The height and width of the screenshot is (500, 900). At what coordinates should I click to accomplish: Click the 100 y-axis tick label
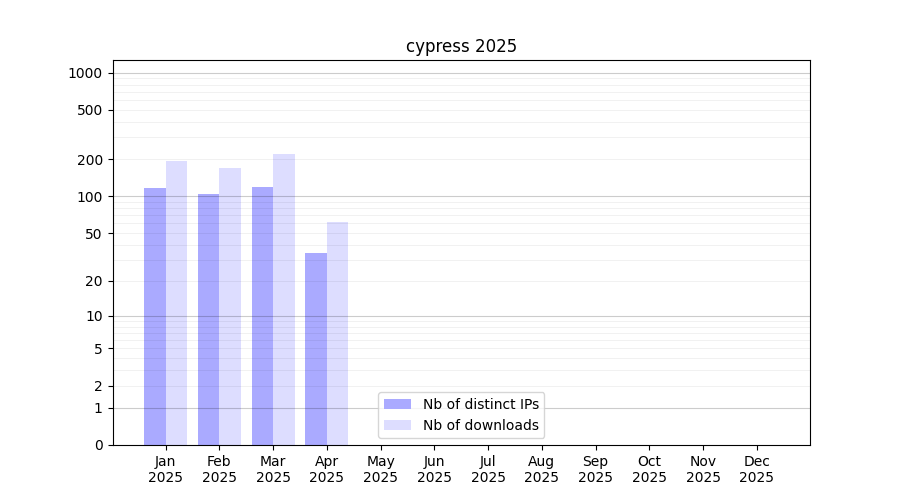click(x=89, y=197)
